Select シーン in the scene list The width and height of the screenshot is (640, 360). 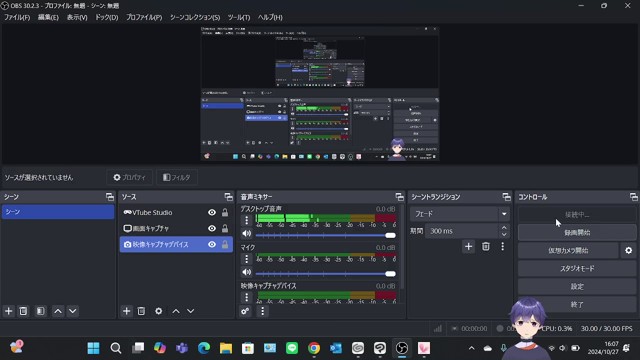pos(58,212)
